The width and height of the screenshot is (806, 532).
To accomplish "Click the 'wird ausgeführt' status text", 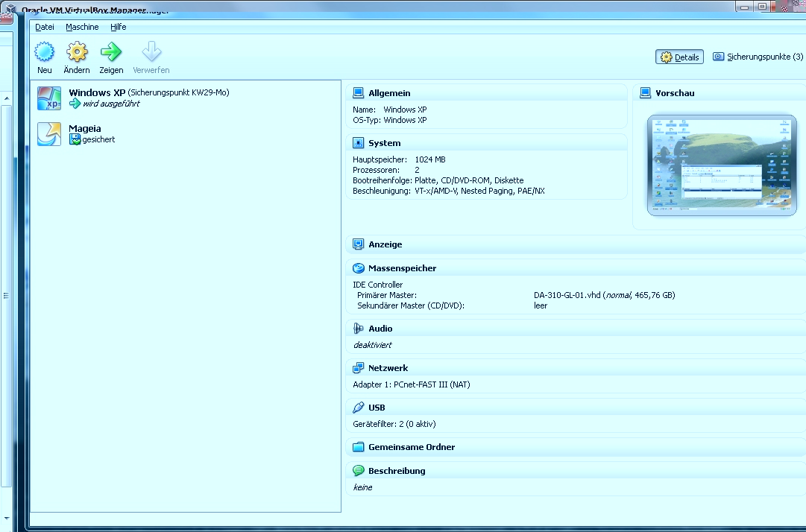I will [111, 104].
